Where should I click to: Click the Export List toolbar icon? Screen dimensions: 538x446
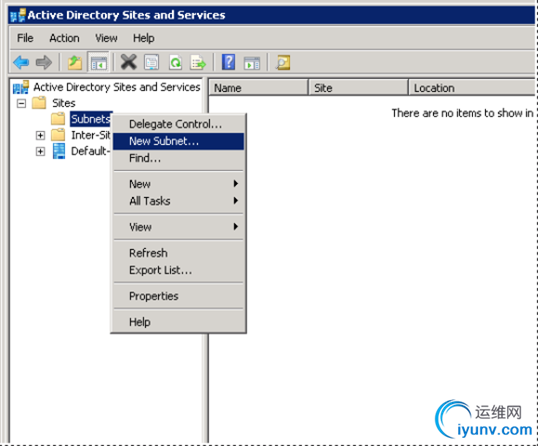click(x=198, y=62)
